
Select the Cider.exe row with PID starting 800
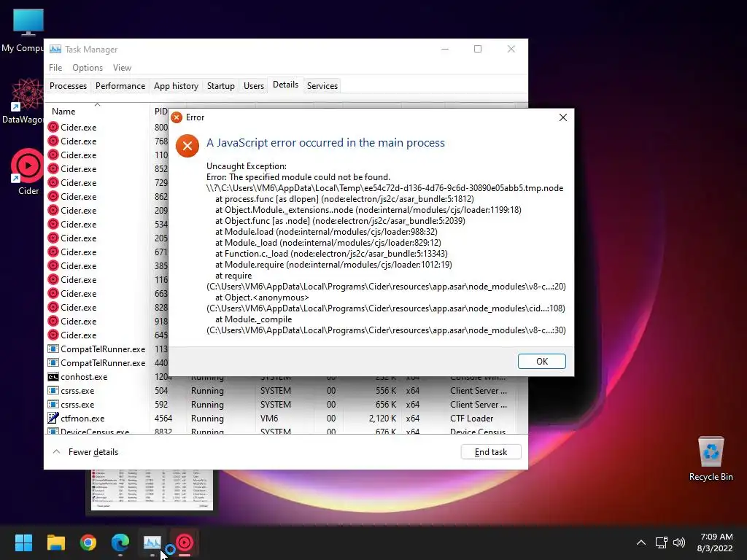(108, 127)
